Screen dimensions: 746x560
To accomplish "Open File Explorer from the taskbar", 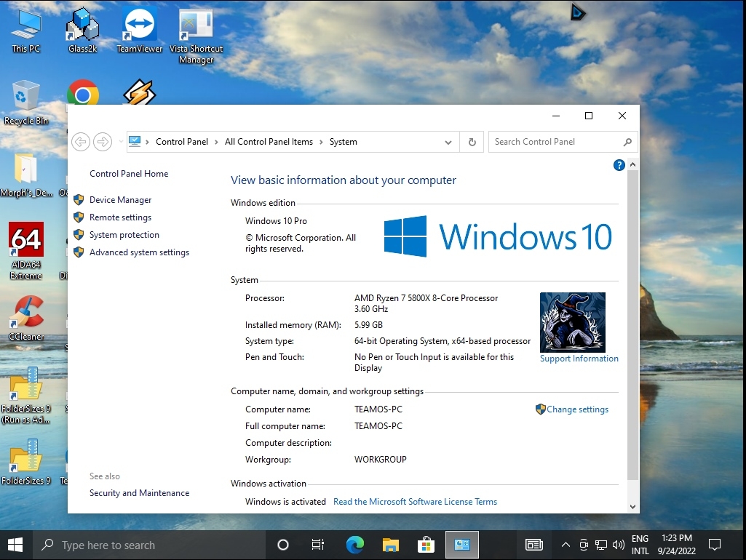I will (x=391, y=545).
